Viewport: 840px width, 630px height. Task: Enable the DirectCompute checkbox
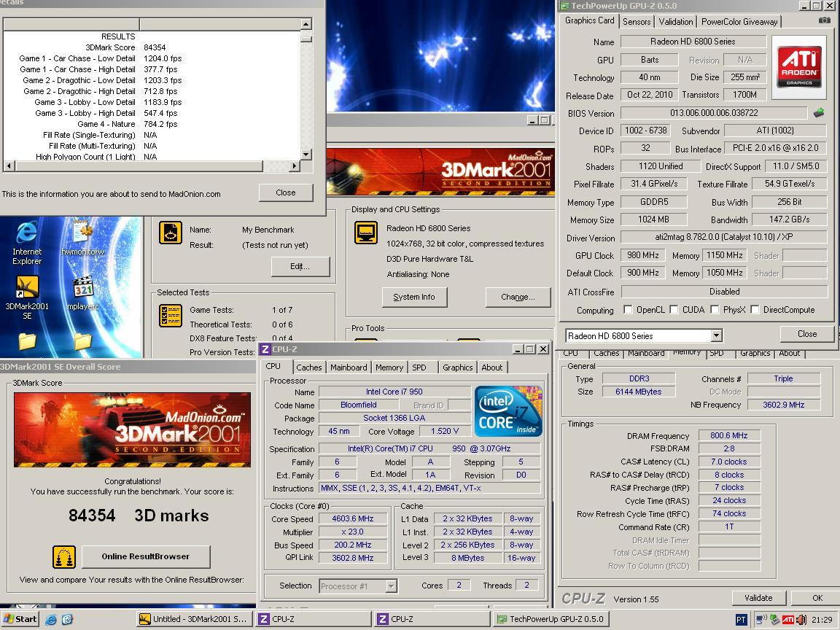click(x=754, y=310)
